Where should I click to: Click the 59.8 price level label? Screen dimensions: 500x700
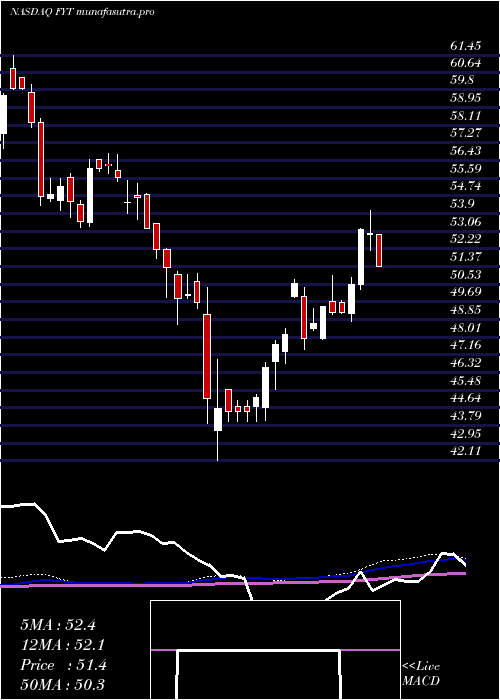[463, 81]
